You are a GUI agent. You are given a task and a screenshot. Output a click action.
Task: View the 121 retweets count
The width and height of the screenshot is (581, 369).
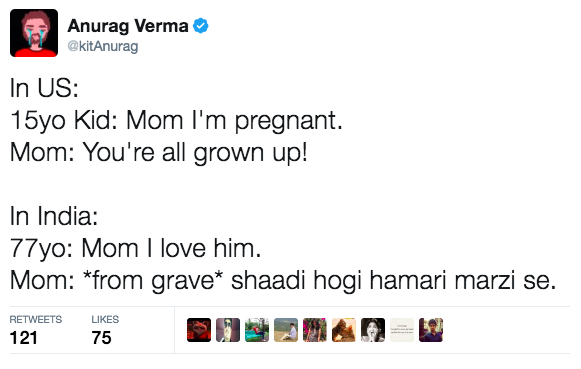[x=24, y=338]
